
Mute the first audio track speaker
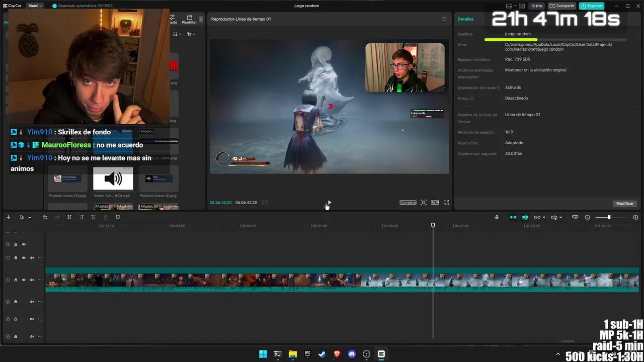[x=32, y=302]
